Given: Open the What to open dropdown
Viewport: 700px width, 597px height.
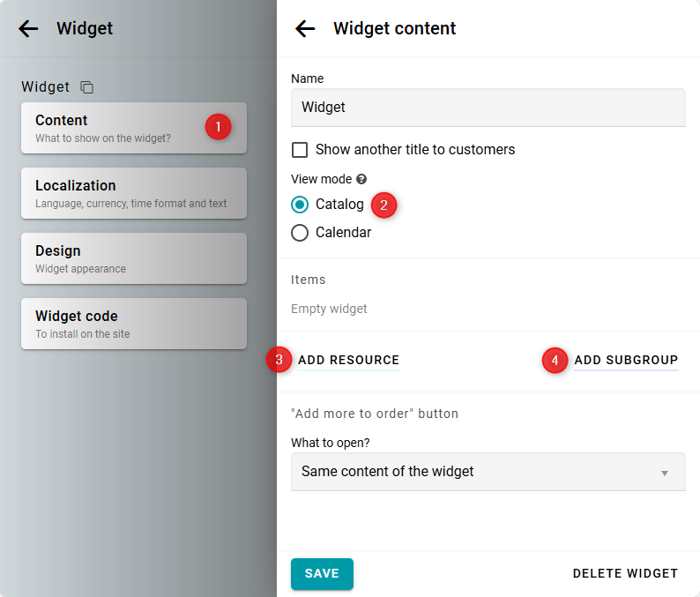Looking at the screenshot, I should [x=488, y=472].
